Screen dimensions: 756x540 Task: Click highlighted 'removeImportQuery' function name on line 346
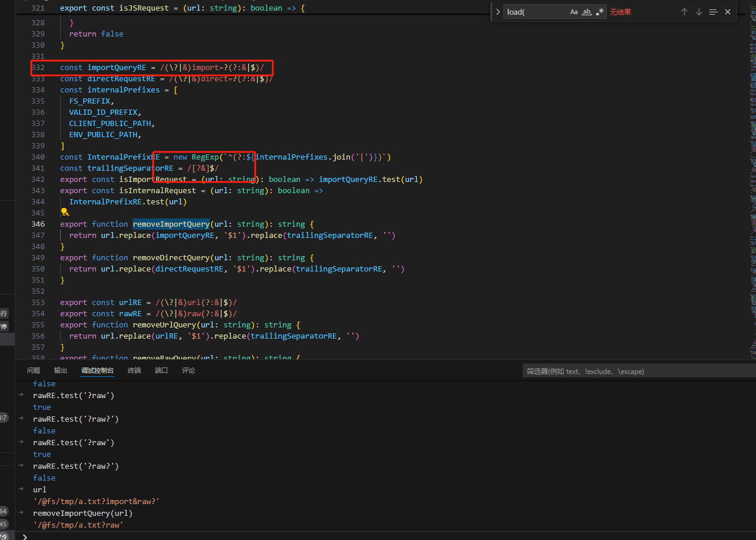(171, 224)
